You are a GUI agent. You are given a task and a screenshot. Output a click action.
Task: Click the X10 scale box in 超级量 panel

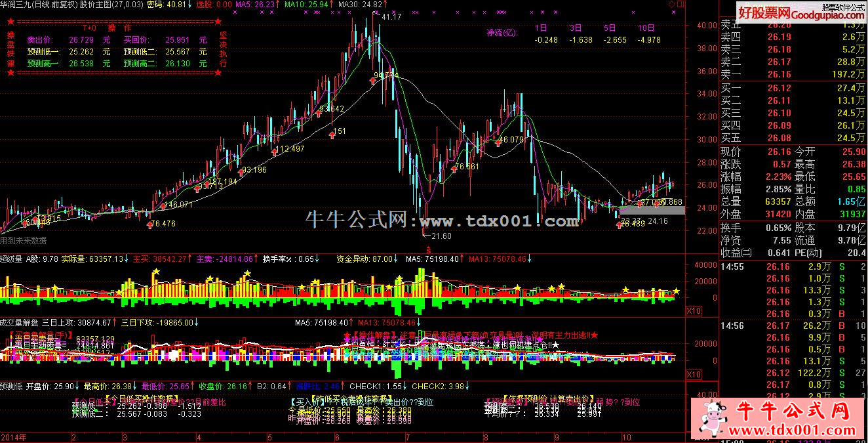point(693,310)
